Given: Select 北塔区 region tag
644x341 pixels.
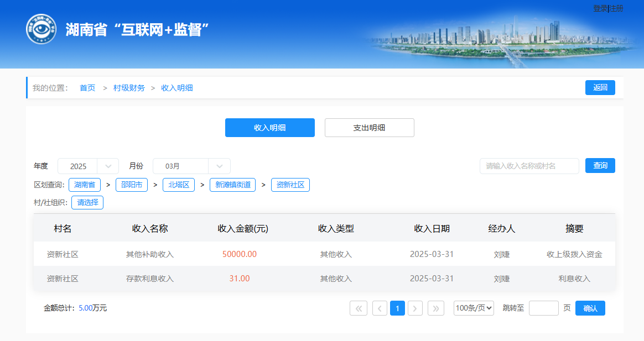Looking at the screenshot, I should (x=179, y=185).
